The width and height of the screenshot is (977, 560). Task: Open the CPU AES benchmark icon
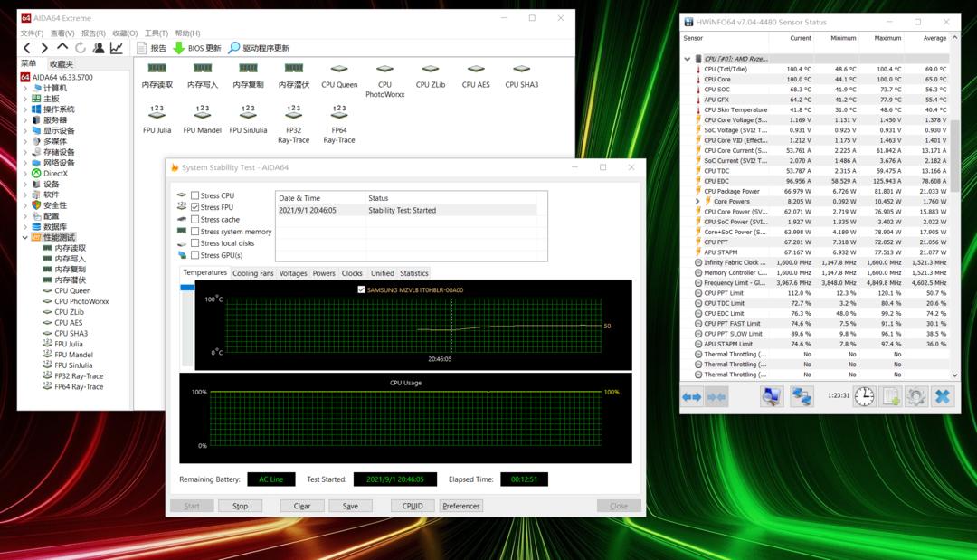[476, 76]
